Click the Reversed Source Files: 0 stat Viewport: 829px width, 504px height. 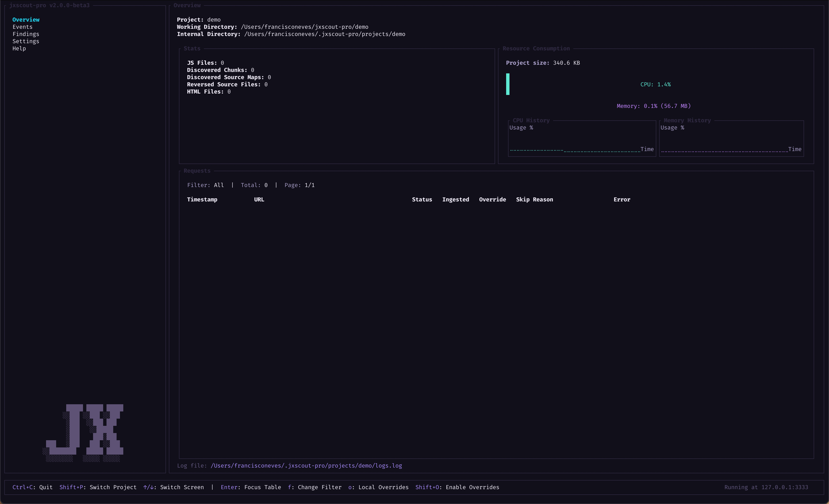click(x=227, y=84)
